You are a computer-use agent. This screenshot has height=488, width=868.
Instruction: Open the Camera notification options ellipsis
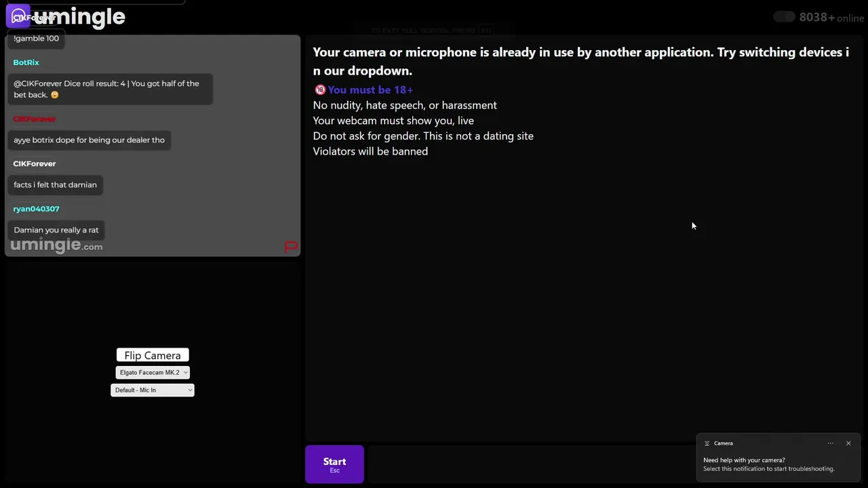(830, 443)
